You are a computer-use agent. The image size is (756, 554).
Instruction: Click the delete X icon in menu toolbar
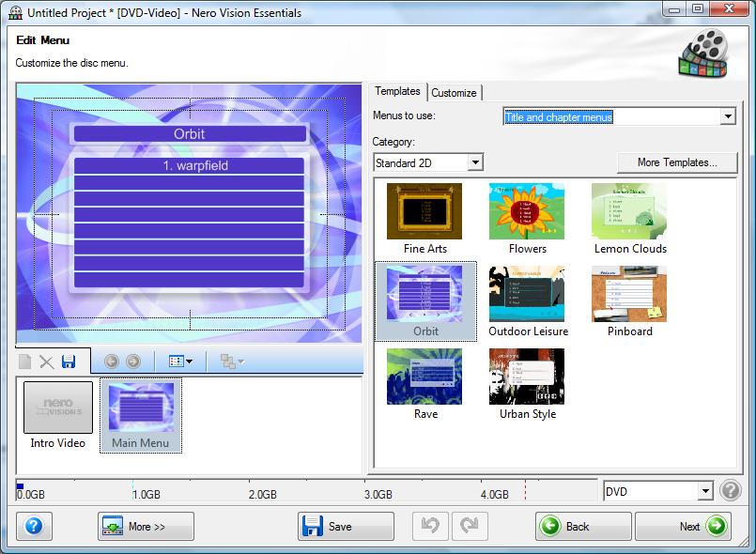click(x=46, y=362)
